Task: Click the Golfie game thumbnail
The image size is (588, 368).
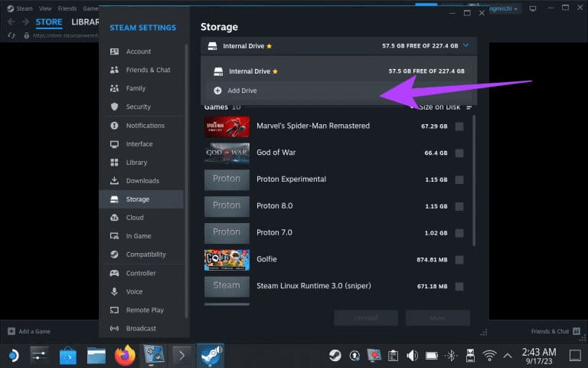Action: 227,260
